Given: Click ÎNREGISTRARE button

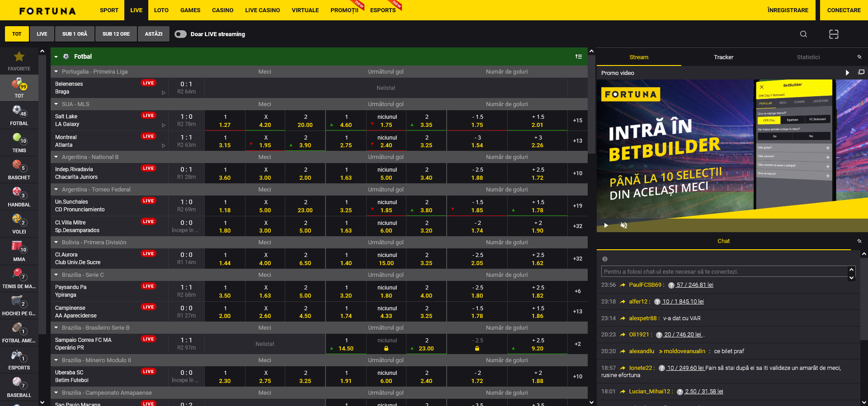Looking at the screenshot, I should (788, 10).
